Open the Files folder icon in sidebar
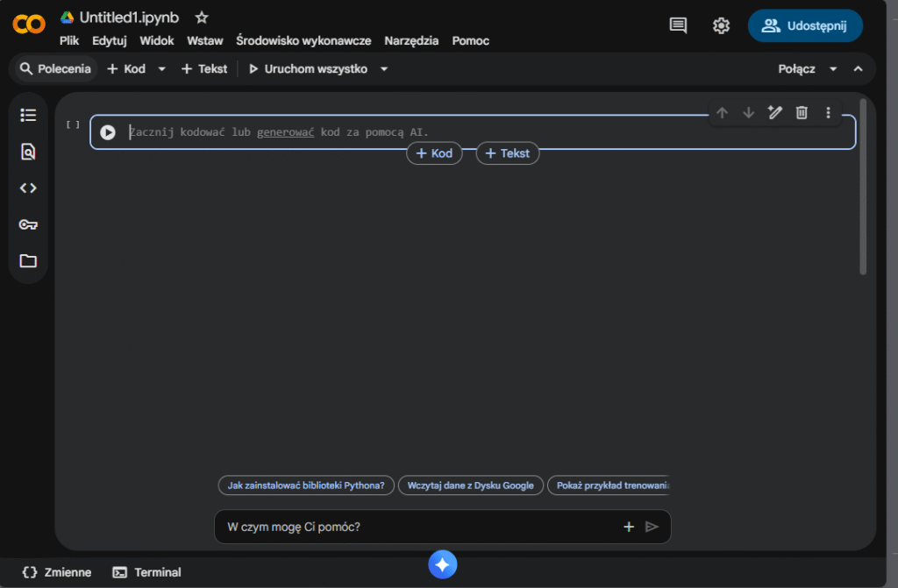Viewport: 898px width, 588px height. [x=28, y=260]
